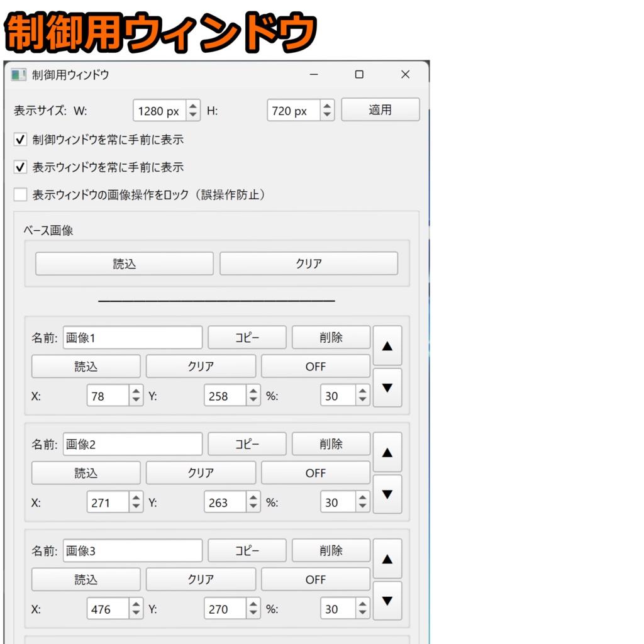The width and height of the screenshot is (644, 644).
Task: Load a base image using 読込
Action: (124, 264)
